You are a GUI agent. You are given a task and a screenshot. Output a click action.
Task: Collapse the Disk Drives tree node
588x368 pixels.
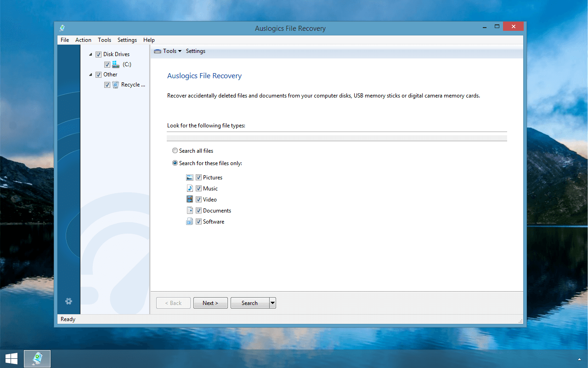[90, 54]
